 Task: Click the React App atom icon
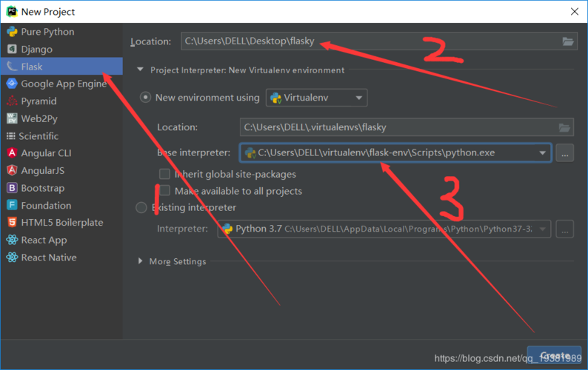point(12,240)
